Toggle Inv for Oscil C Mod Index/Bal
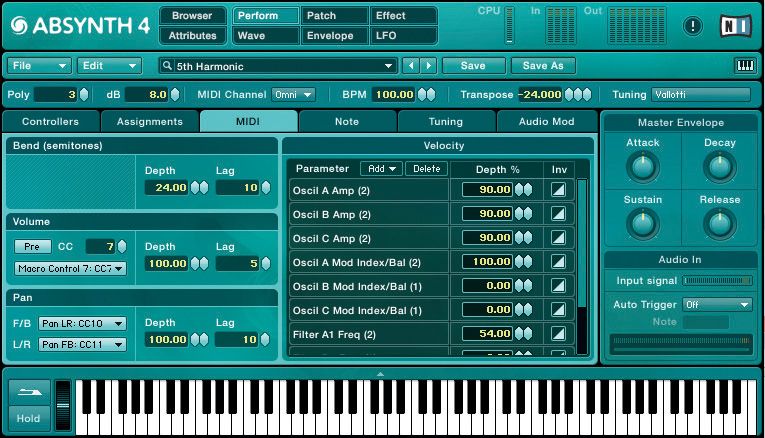Screen dimensions: 765x438 click(x=558, y=309)
